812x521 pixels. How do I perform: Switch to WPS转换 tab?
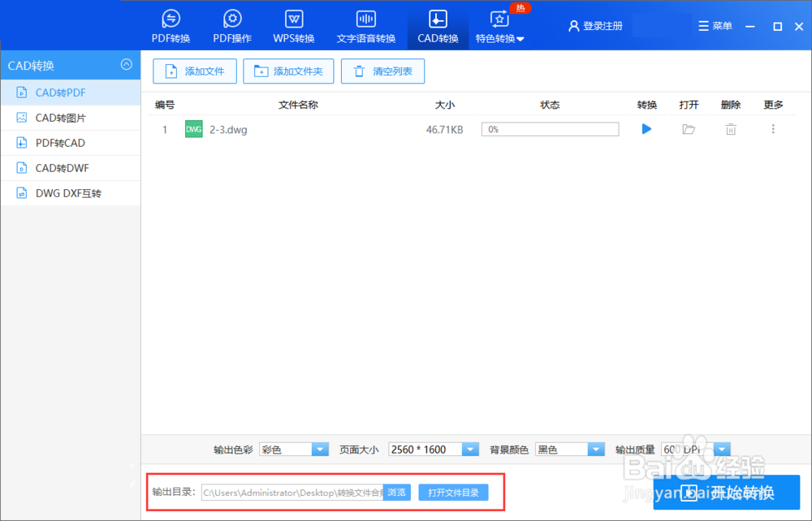click(x=294, y=26)
